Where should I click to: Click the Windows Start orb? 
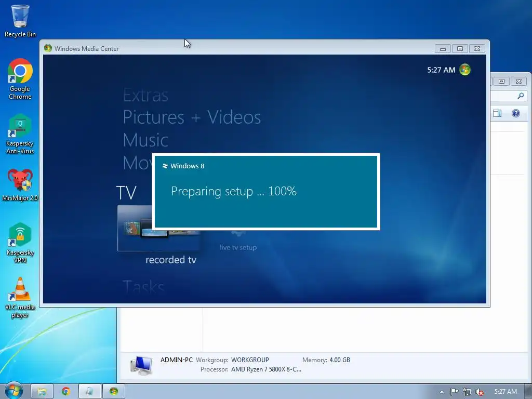(x=14, y=391)
